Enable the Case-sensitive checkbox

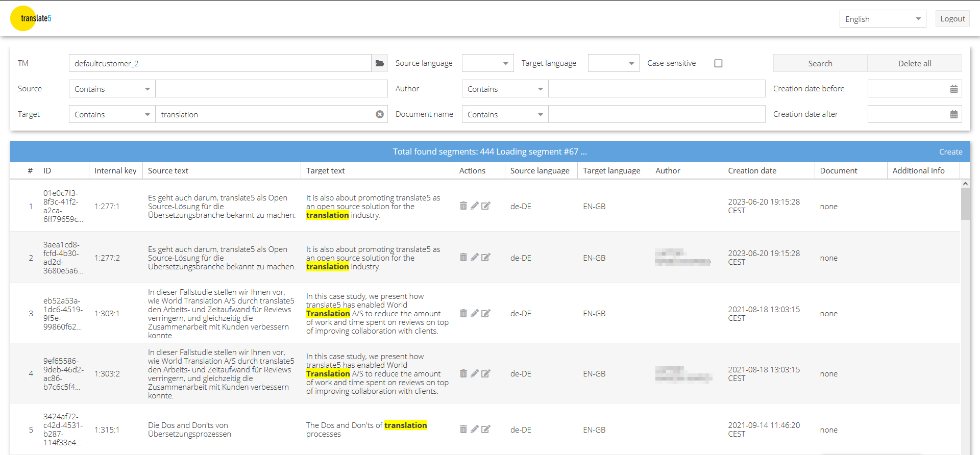718,63
